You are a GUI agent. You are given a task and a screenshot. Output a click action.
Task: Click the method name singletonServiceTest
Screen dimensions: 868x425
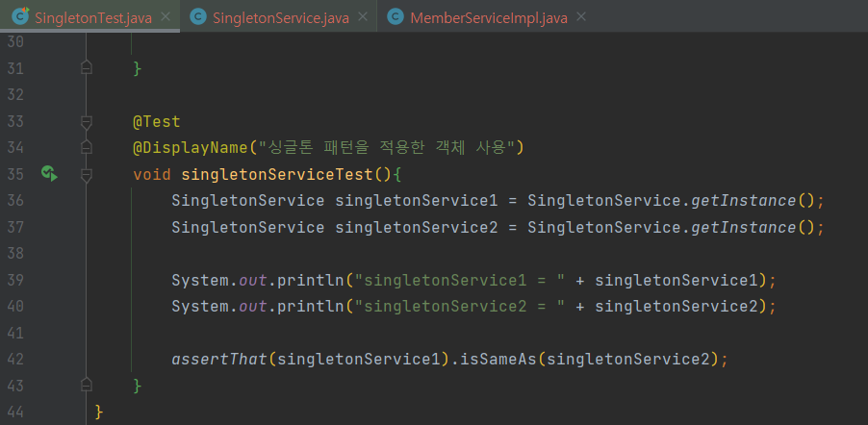point(277,174)
